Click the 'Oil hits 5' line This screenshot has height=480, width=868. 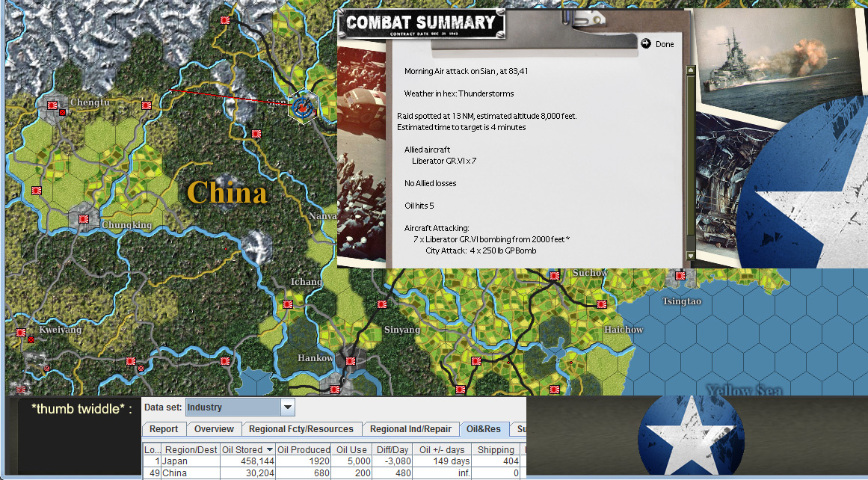tap(419, 206)
